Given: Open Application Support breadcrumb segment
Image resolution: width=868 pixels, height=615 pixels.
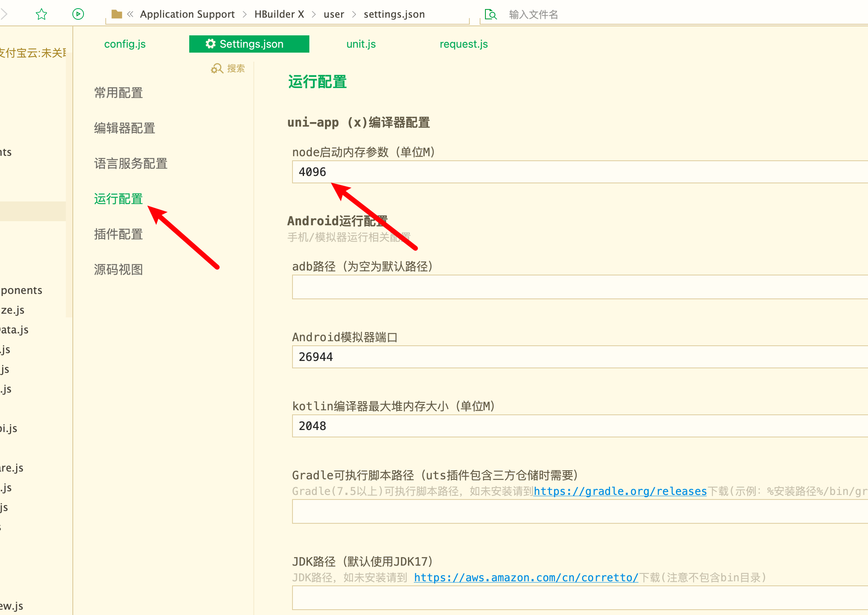Looking at the screenshot, I should (187, 14).
